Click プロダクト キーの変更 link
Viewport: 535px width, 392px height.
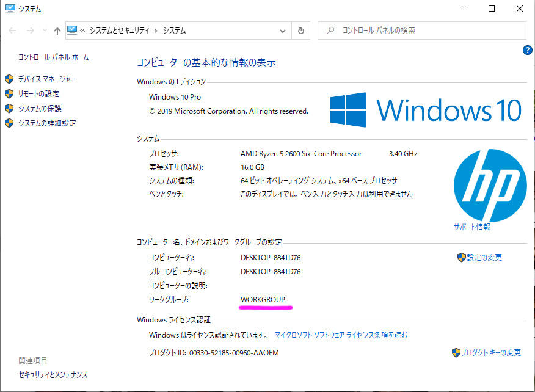coord(490,353)
